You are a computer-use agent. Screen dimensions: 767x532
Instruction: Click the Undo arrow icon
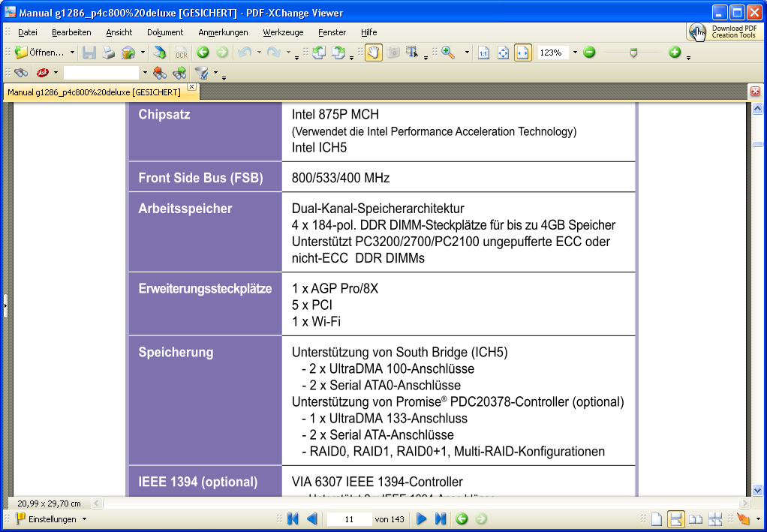click(x=245, y=53)
